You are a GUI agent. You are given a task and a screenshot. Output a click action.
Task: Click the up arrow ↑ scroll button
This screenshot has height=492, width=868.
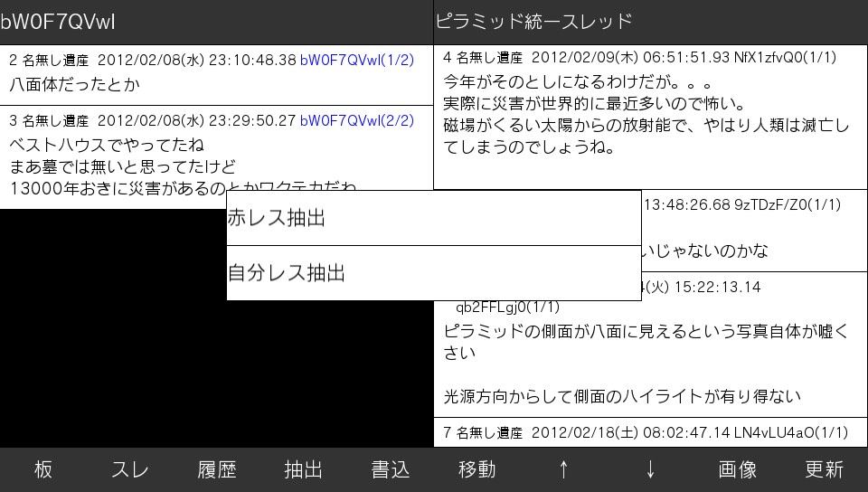(564, 469)
